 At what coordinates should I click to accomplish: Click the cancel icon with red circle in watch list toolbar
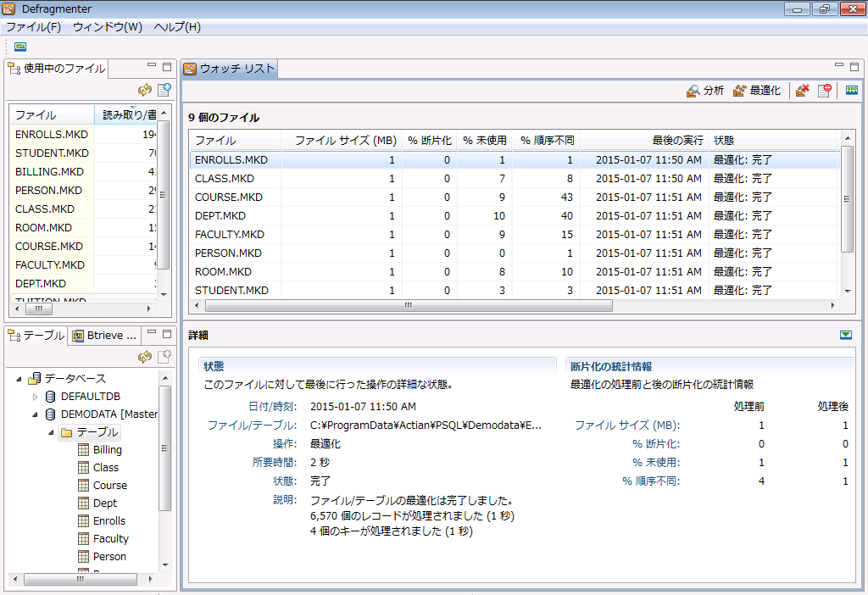pyautogui.click(x=823, y=91)
